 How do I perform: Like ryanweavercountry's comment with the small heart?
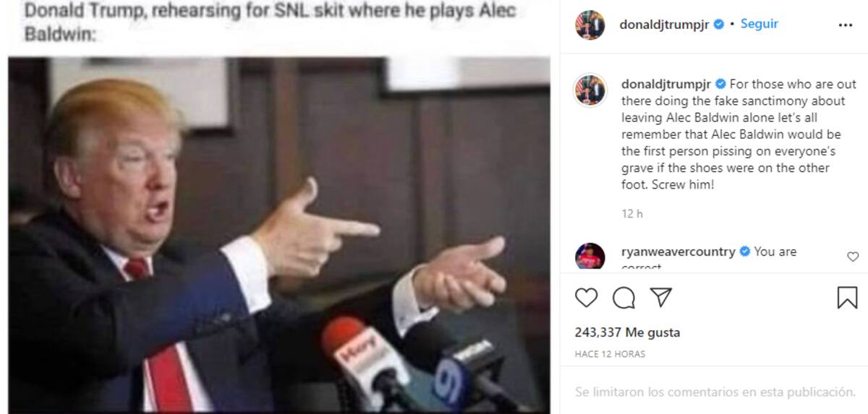point(853,256)
